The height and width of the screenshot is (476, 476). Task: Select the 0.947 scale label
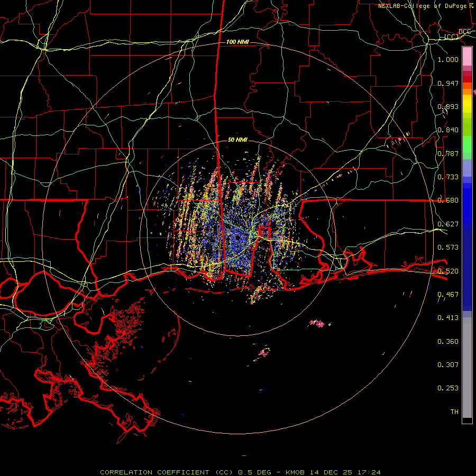pyautogui.click(x=448, y=83)
